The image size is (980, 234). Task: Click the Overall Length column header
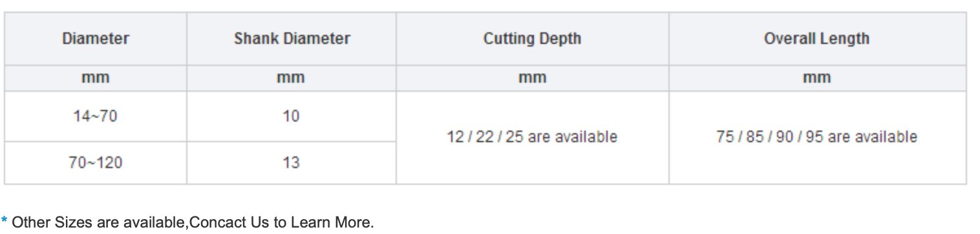pos(817,39)
